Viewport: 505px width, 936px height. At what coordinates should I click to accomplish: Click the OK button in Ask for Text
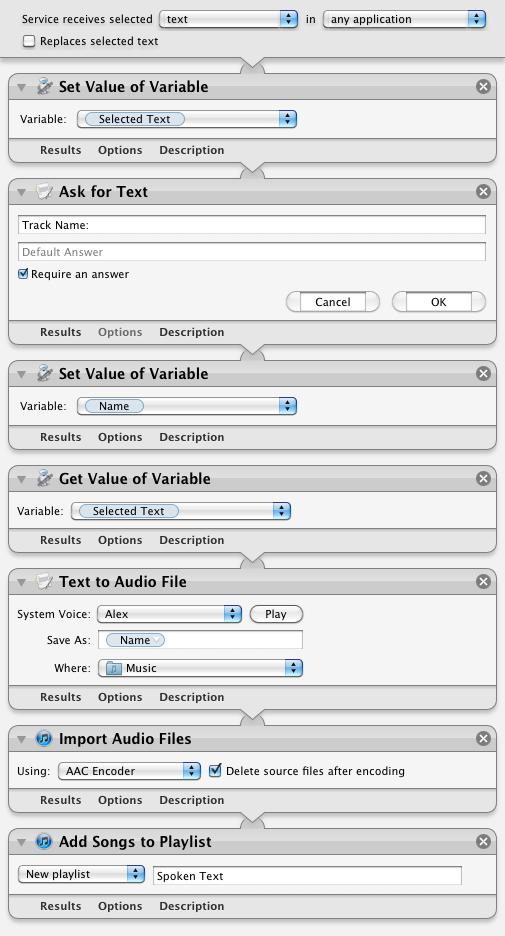tap(439, 302)
